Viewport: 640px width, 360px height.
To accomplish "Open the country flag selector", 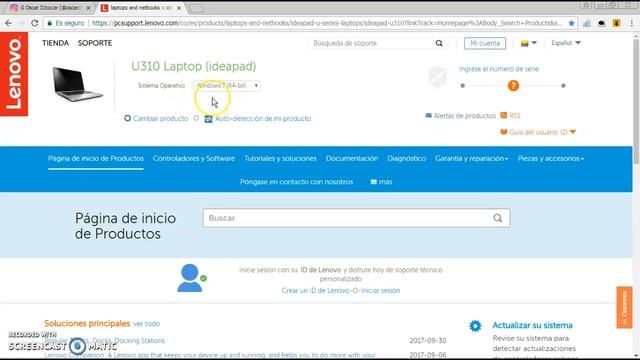I will click(529, 43).
